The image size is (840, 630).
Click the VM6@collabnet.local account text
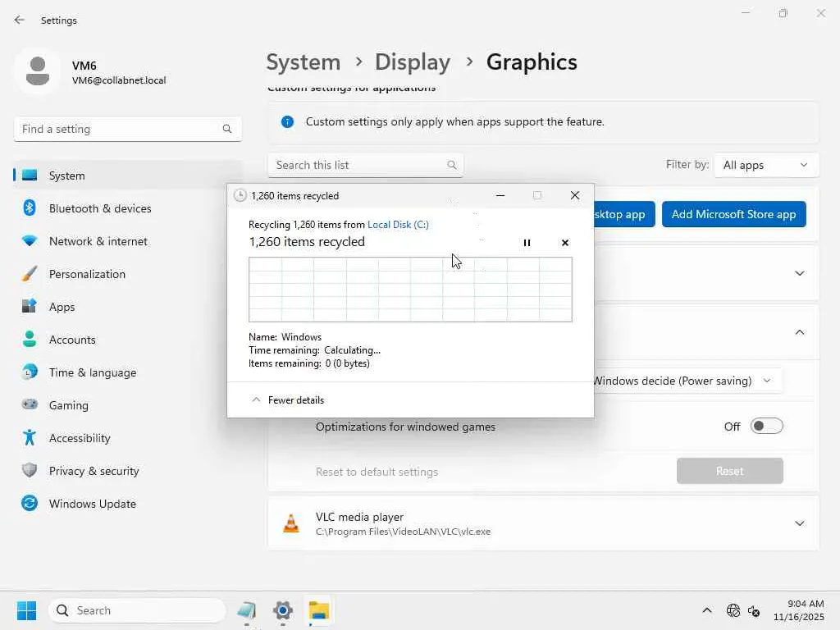click(119, 80)
